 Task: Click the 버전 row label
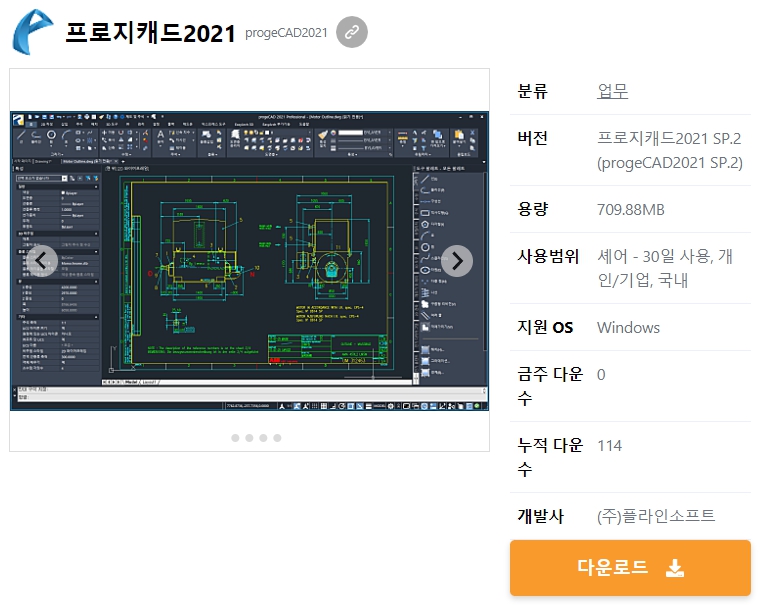[533, 139]
